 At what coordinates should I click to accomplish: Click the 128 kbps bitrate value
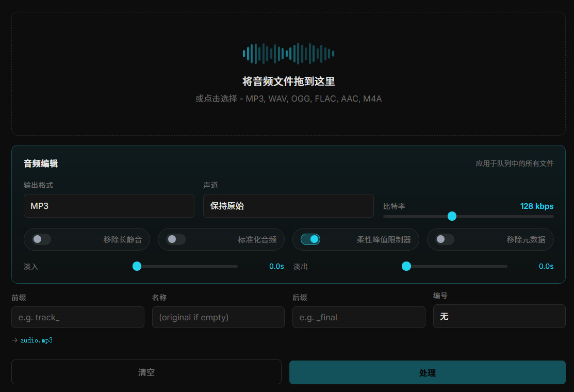(x=537, y=206)
